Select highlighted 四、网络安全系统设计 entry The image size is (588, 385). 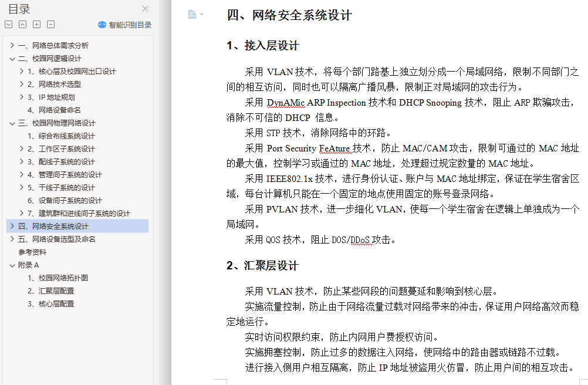click(x=77, y=226)
